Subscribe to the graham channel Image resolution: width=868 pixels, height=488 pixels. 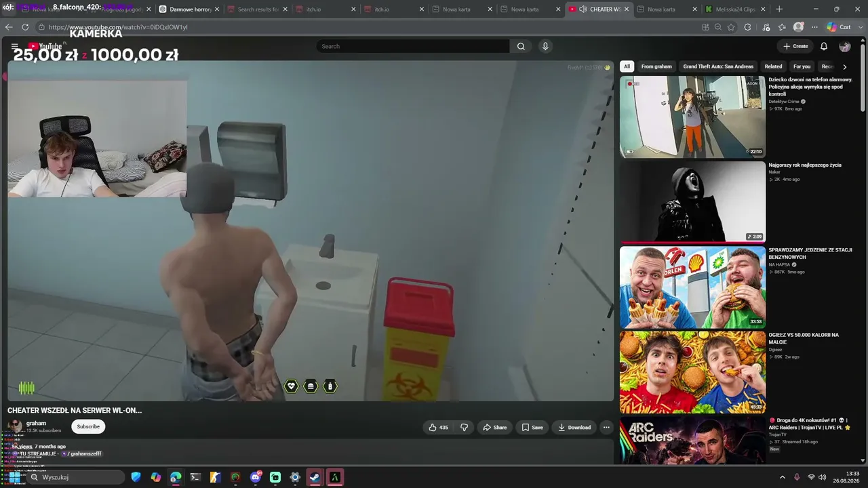click(88, 426)
